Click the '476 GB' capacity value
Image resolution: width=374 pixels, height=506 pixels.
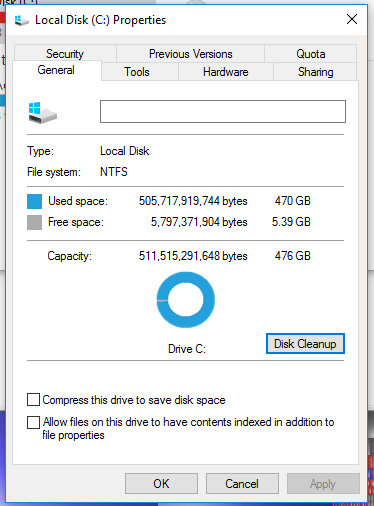coord(293,256)
